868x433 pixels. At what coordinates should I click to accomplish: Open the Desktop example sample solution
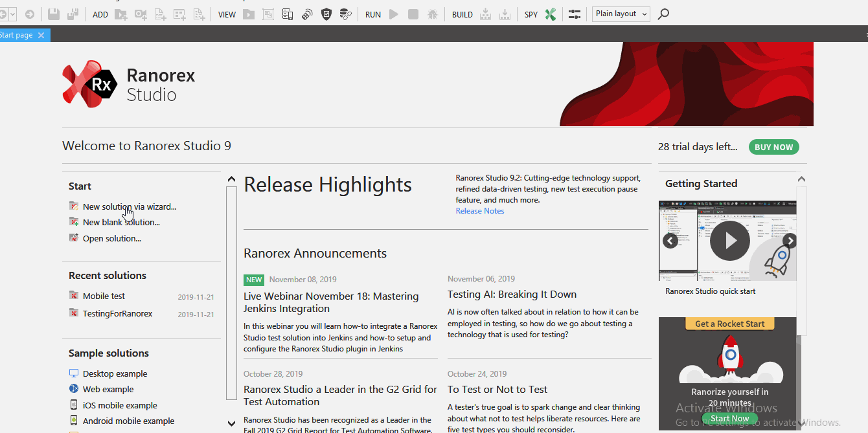click(x=115, y=374)
